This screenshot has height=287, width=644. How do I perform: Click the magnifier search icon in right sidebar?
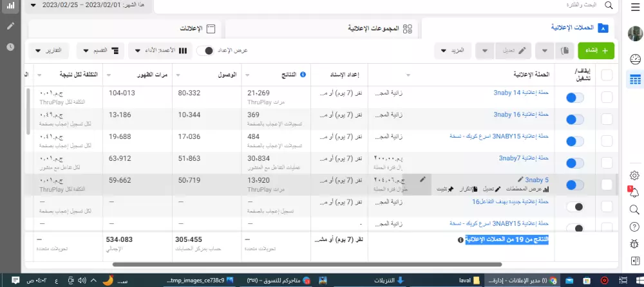(x=634, y=210)
